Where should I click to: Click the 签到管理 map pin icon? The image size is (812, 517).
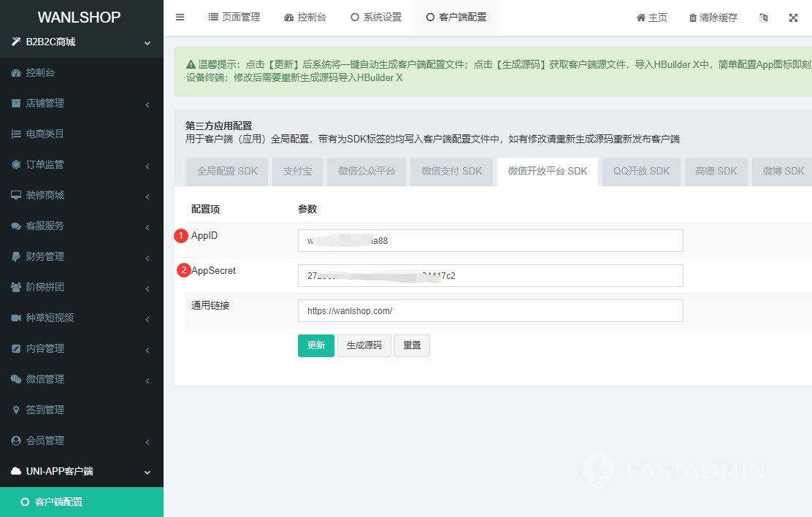[16, 410]
